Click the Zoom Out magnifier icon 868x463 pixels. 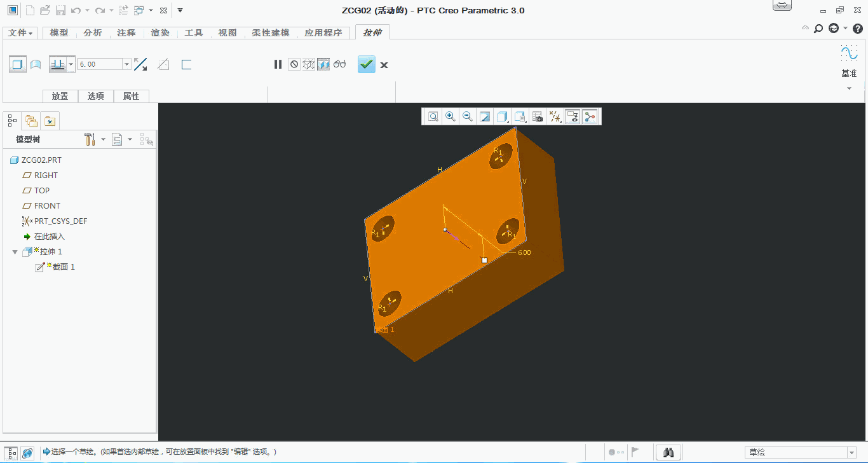tap(468, 116)
